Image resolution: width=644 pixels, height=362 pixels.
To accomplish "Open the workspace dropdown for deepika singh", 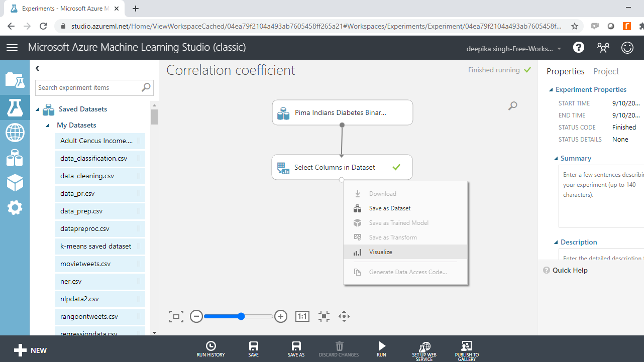I will pyautogui.click(x=514, y=49).
